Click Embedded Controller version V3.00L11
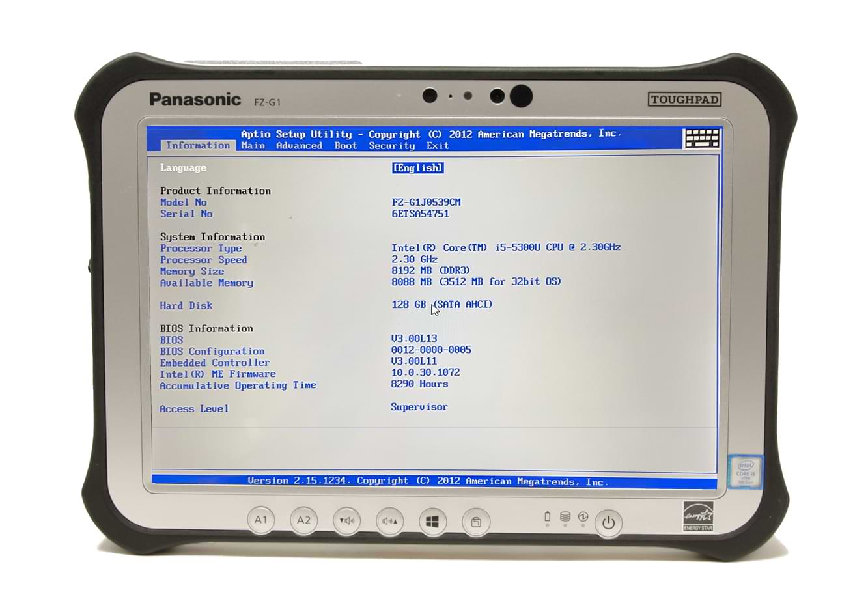 pyautogui.click(x=414, y=361)
